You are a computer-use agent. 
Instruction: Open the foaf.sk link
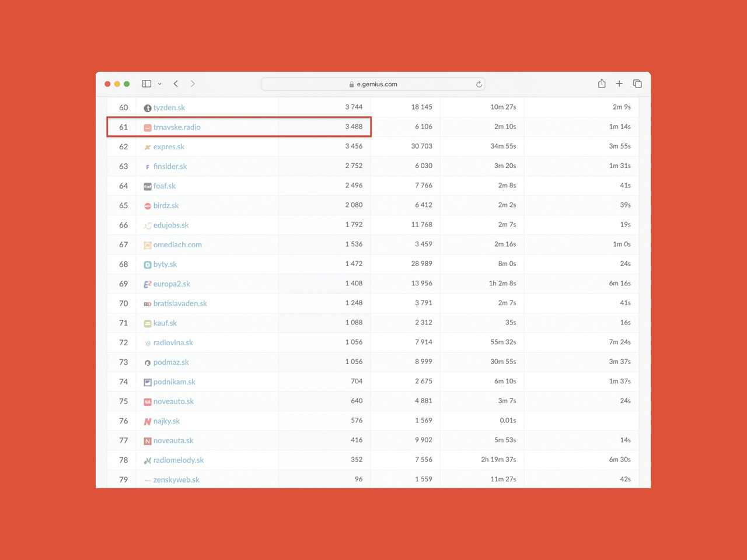click(165, 186)
